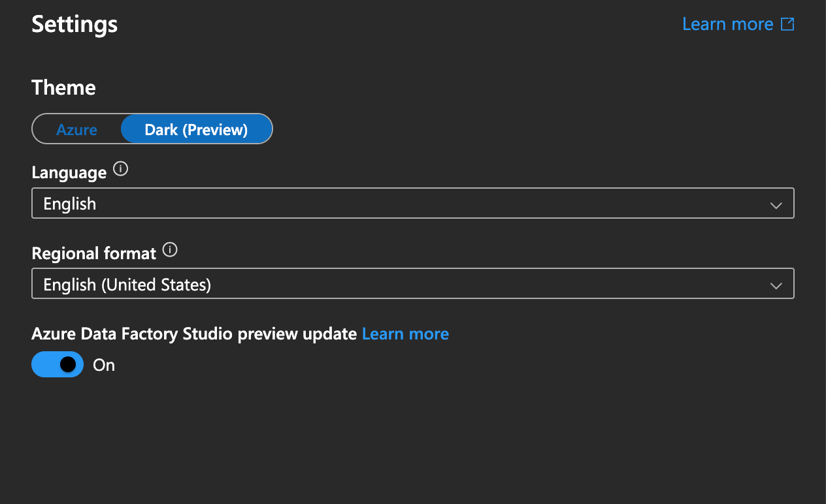Select the Dark (Preview) theme option

(196, 129)
